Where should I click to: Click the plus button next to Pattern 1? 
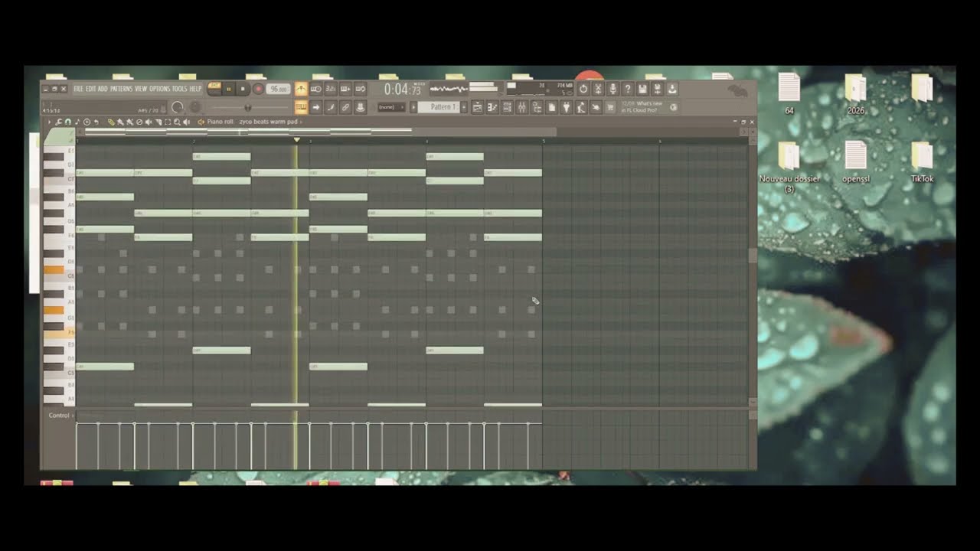[464, 107]
